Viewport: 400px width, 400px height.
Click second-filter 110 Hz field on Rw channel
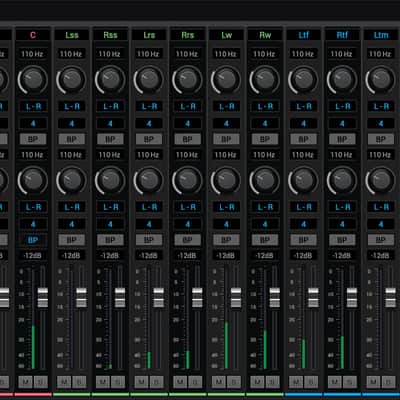pos(265,155)
